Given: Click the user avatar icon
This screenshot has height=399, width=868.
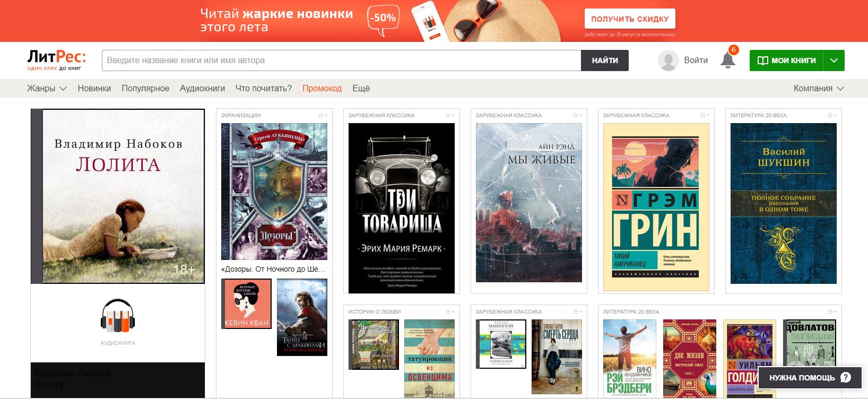Looking at the screenshot, I should 668,60.
